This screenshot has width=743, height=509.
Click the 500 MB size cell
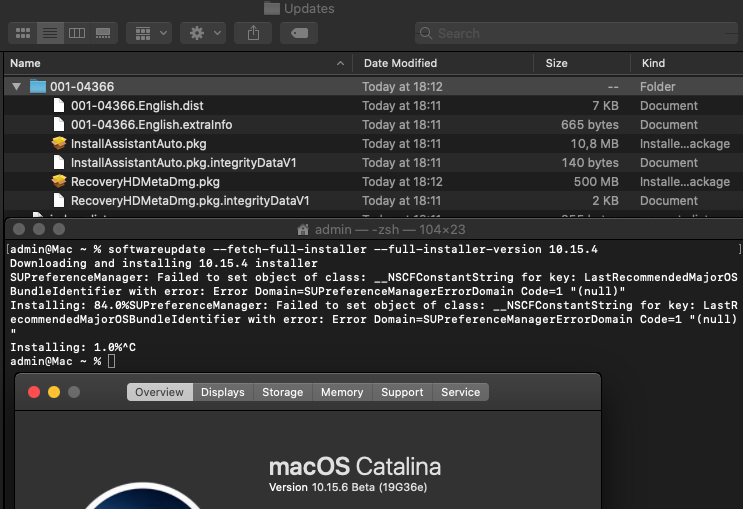pos(596,182)
